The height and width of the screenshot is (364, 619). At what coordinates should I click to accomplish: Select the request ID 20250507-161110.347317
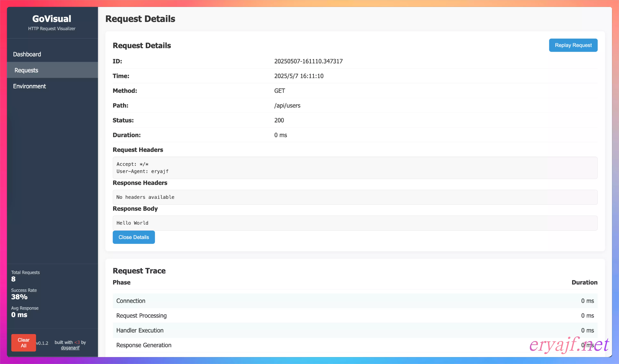click(308, 61)
